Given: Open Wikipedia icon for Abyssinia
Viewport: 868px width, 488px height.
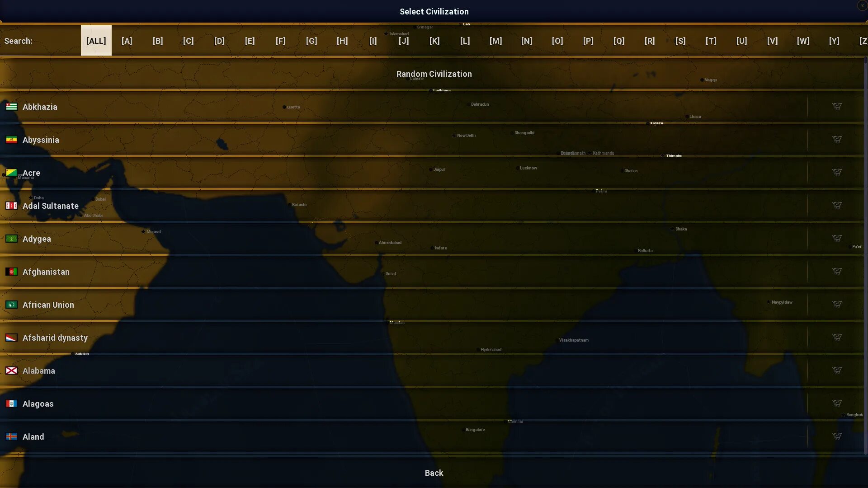Looking at the screenshot, I should click(837, 140).
